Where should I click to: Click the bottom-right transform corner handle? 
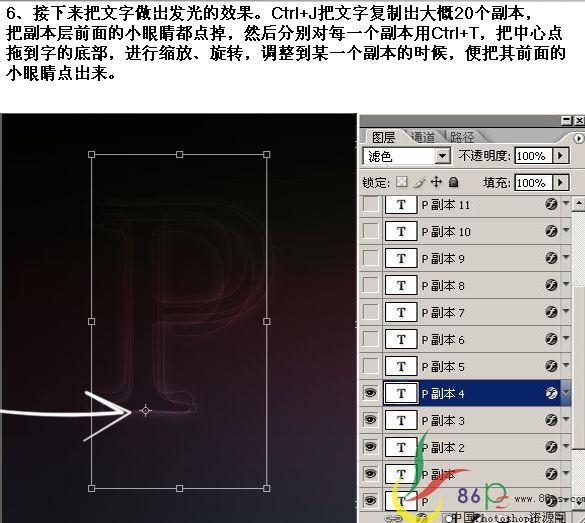(266, 488)
